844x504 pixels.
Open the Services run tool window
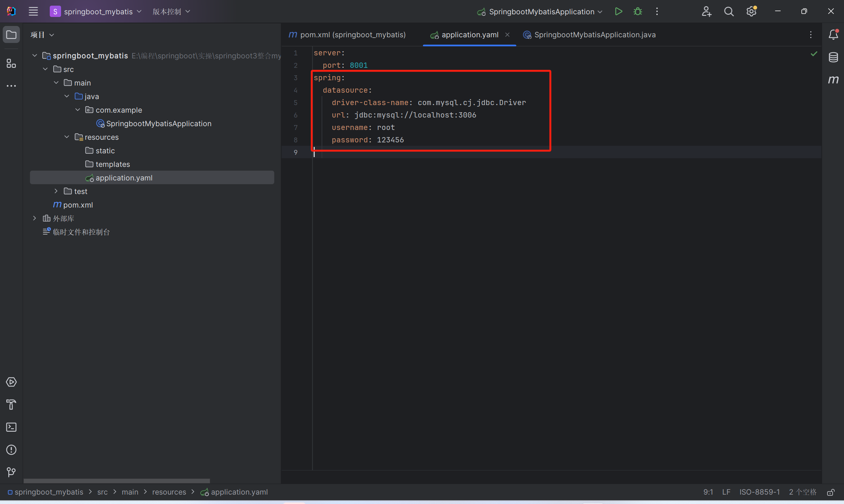coord(11,382)
